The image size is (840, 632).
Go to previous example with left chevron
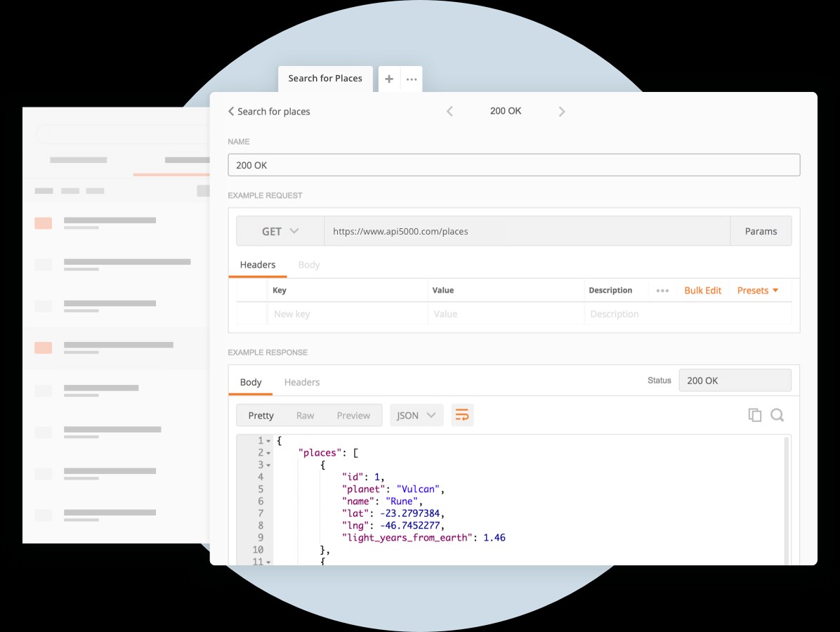tap(449, 111)
